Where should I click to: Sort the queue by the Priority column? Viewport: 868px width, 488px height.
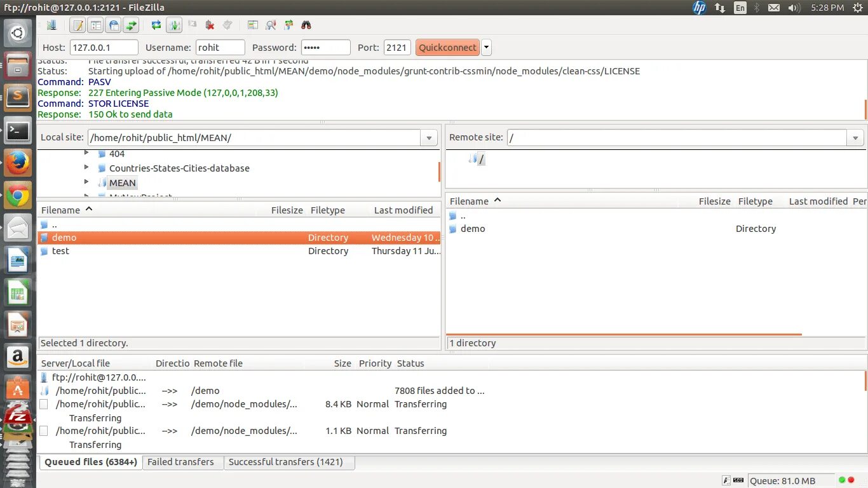coord(375,363)
